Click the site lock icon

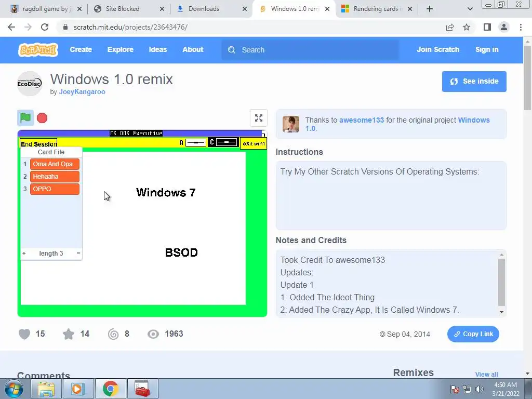coord(65,27)
